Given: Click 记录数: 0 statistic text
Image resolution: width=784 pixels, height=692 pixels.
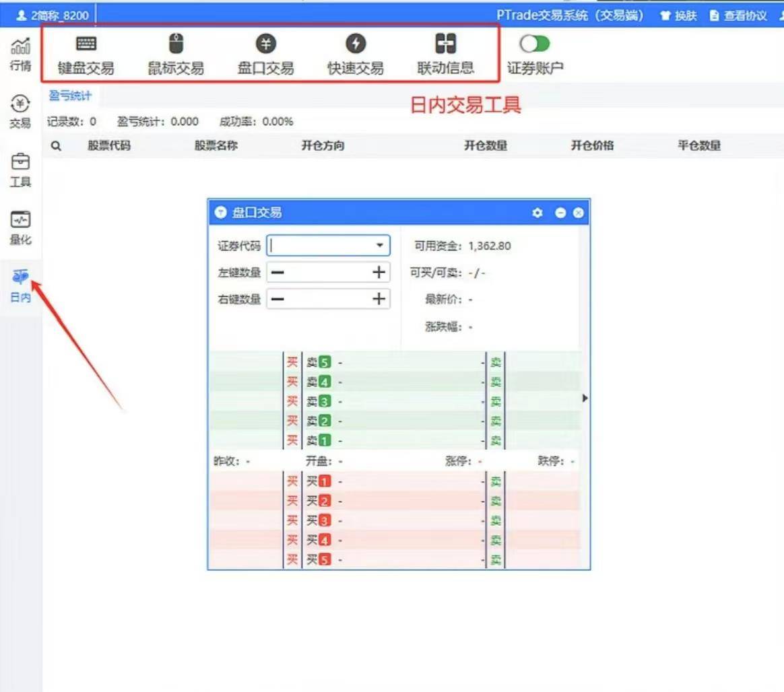Looking at the screenshot, I should [71, 121].
